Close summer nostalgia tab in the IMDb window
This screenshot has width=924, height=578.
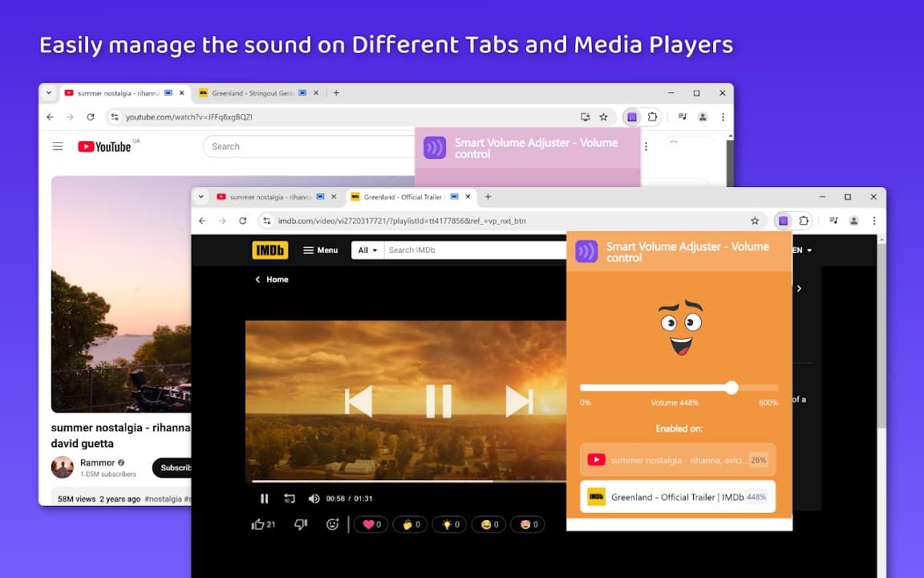[x=334, y=197]
